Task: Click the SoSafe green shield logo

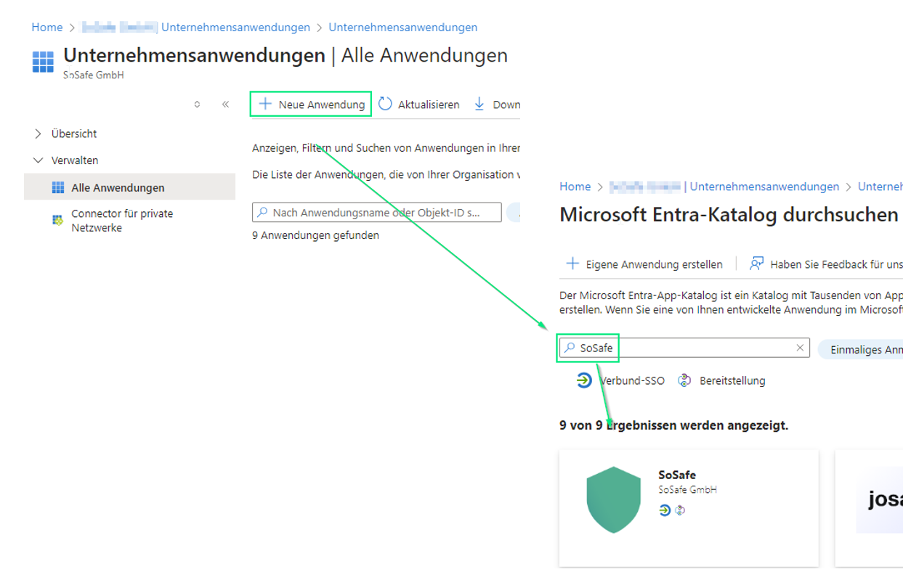Action: click(x=614, y=500)
